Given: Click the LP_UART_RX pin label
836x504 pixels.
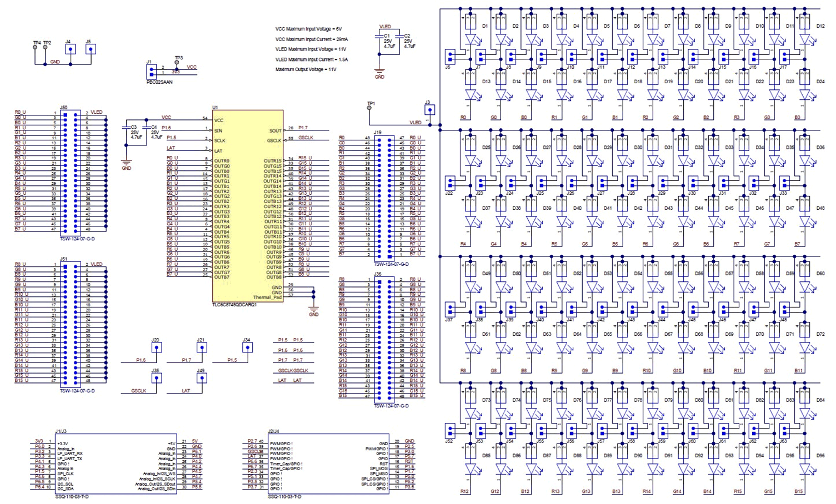Looking at the screenshot, I should coord(69,454).
